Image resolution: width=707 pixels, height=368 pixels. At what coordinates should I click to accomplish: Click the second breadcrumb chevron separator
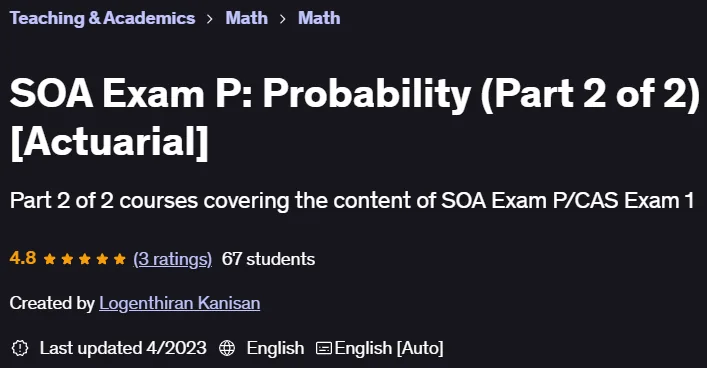(x=283, y=19)
